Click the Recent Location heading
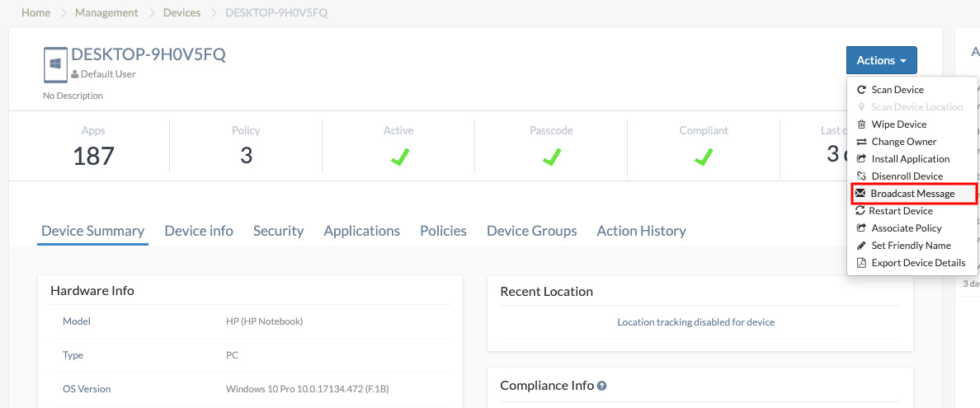980x408 pixels. coord(547,292)
